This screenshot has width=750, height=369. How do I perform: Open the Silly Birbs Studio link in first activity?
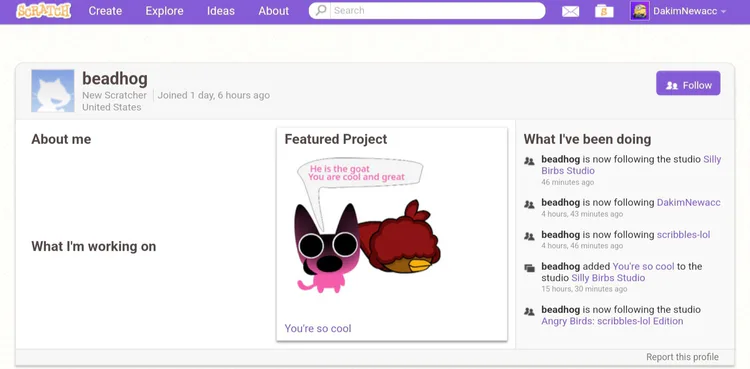[631, 165]
